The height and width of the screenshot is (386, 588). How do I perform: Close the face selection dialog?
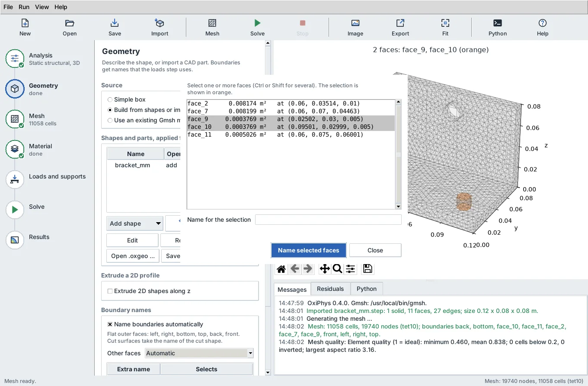coord(375,250)
